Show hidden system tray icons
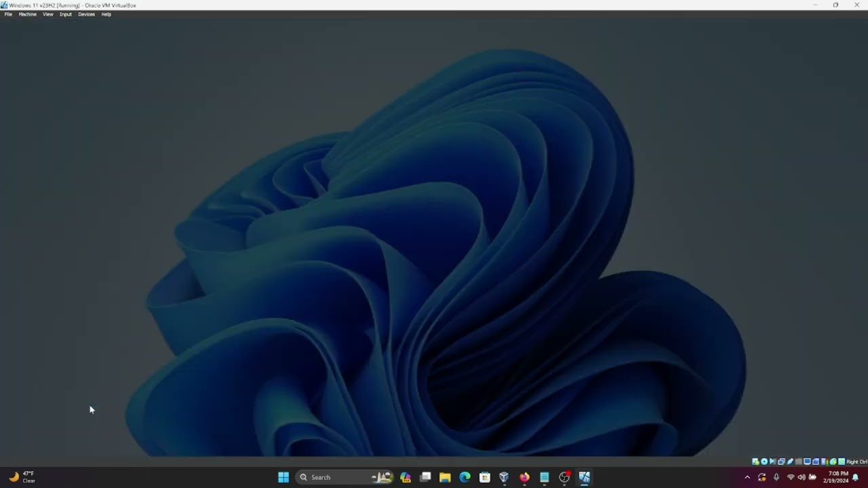The image size is (868, 488). (x=747, y=477)
